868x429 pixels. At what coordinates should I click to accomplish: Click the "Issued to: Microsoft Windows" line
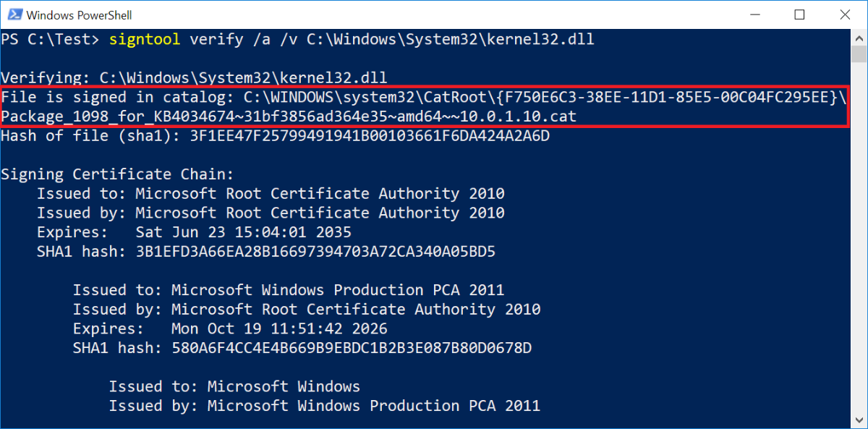coord(234,386)
